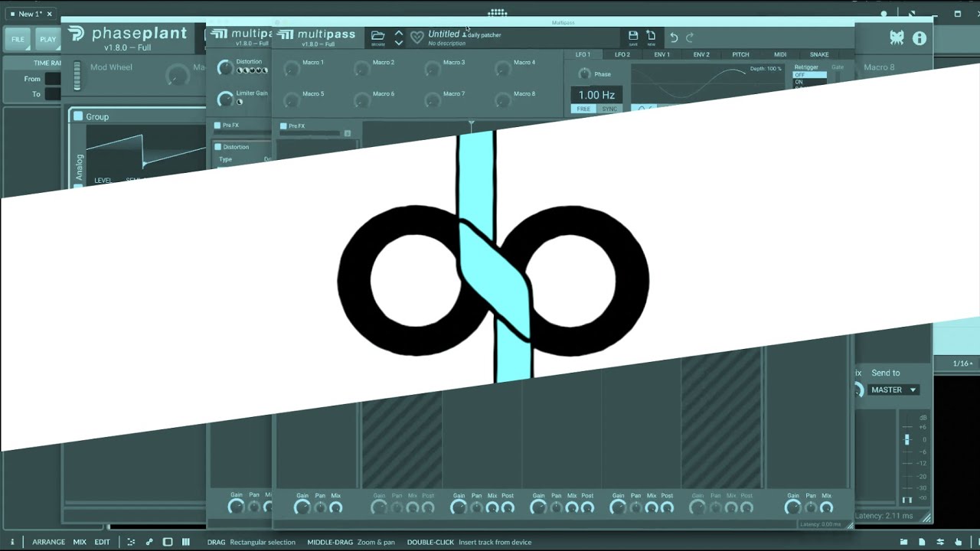
Task: Click the time range From field
Action: tap(53, 79)
